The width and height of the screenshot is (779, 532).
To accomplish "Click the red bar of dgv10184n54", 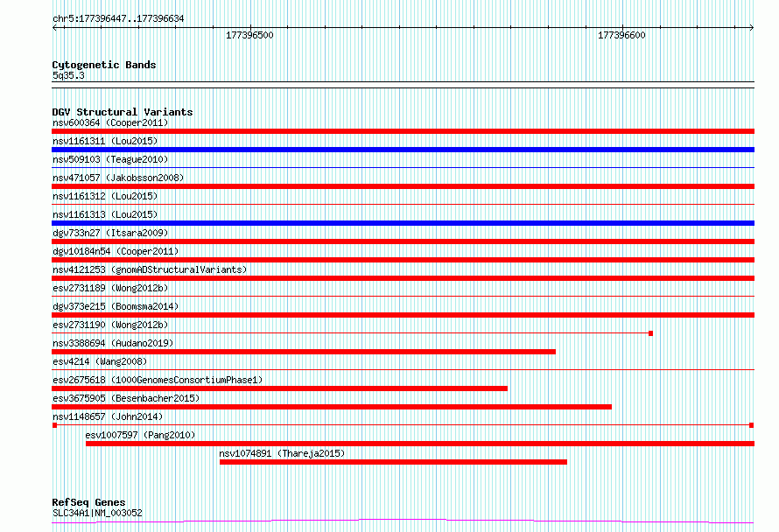I will coord(403,260).
